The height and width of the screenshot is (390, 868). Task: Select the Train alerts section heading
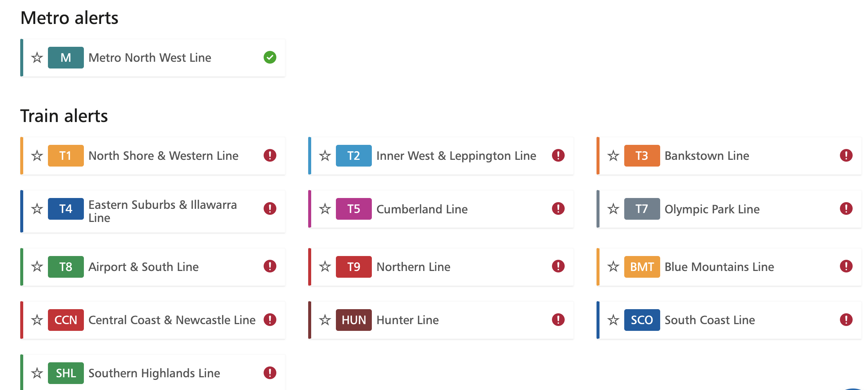(64, 116)
